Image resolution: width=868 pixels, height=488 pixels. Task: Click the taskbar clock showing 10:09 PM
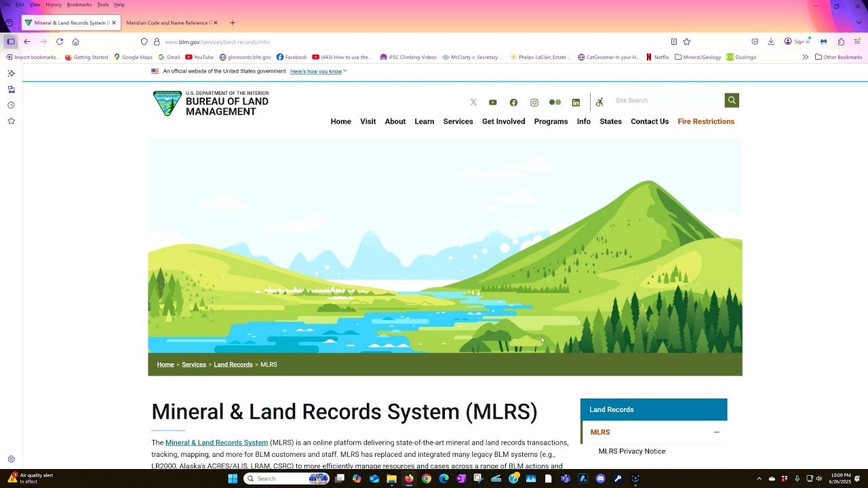coord(840,479)
